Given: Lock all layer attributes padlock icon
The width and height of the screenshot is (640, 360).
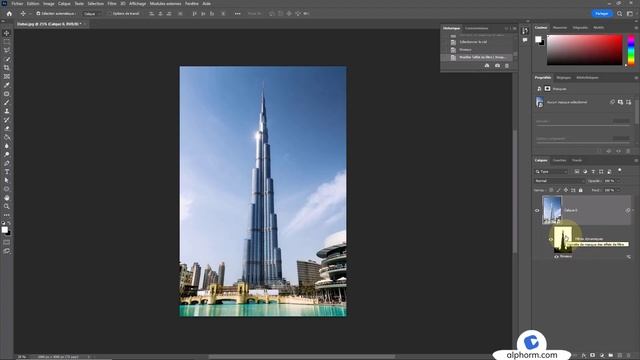Looking at the screenshot, I should click(x=581, y=190).
